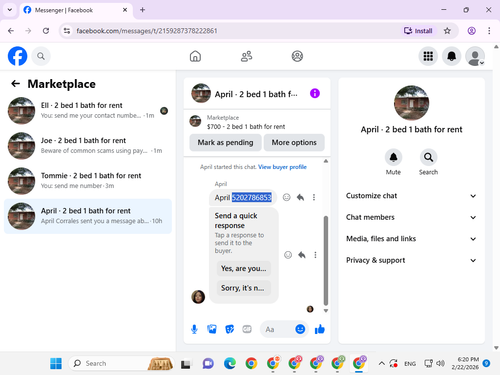Open Microsoft Edge from the taskbar
The image size is (500, 375).
pyautogui.click(x=230, y=363)
